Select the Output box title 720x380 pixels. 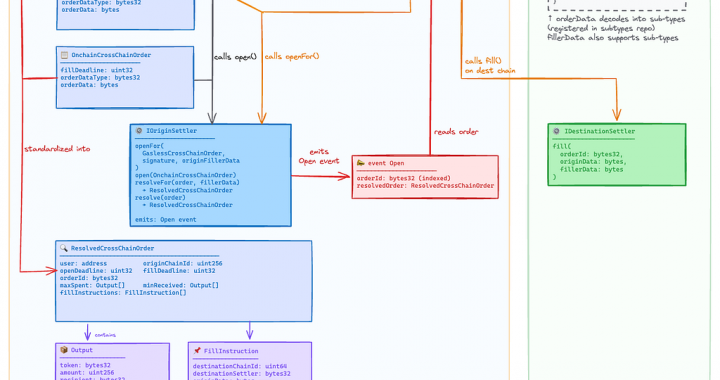82,350
